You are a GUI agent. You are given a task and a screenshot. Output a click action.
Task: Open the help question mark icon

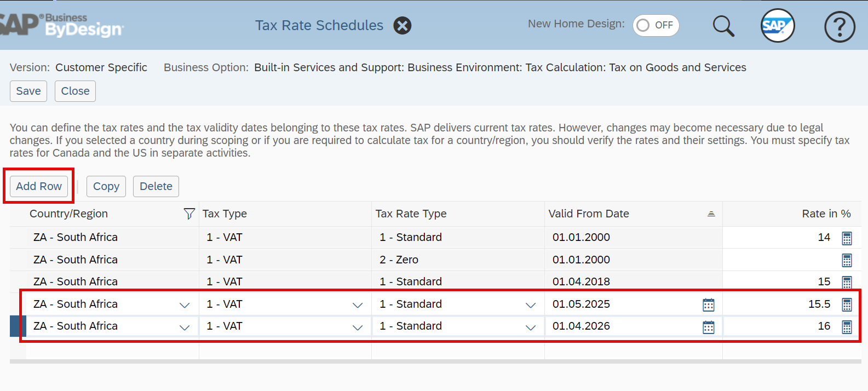(840, 26)
